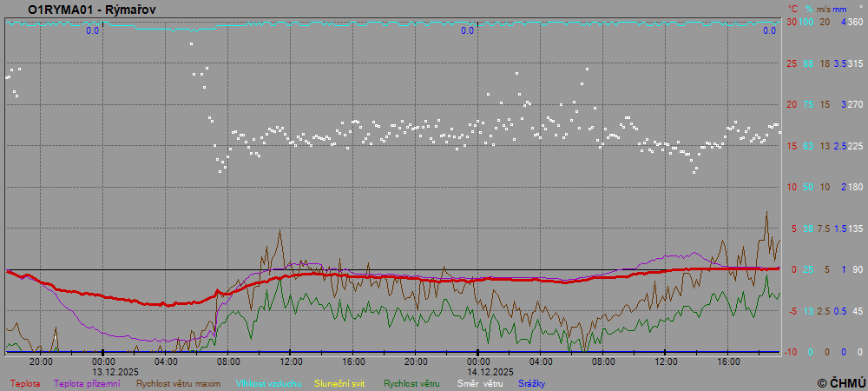The image size is (868, 391).
Task: Click the -10 temperature axis value
Action: point(791,352)
